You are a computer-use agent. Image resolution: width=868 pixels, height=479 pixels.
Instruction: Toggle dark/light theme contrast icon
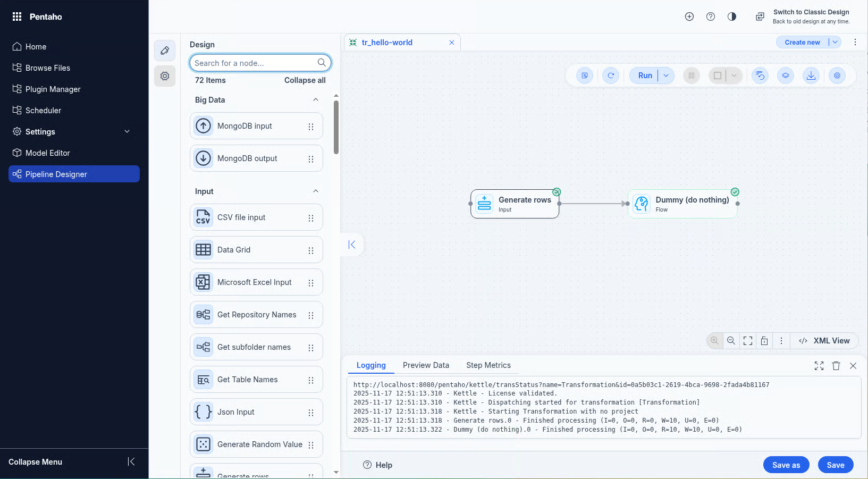click(x=732, y=16)
